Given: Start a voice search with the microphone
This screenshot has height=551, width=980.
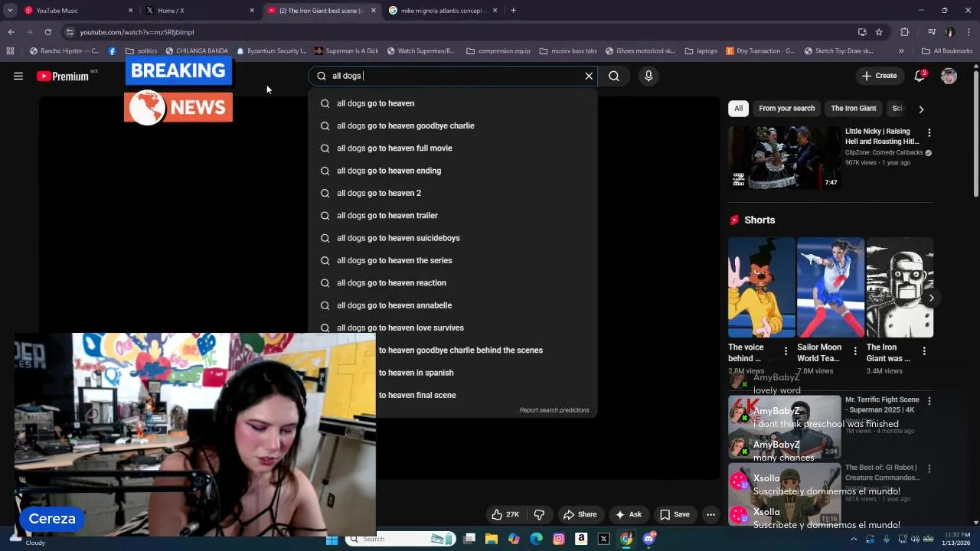Looking at the screenshot, I should pos(648,76).
